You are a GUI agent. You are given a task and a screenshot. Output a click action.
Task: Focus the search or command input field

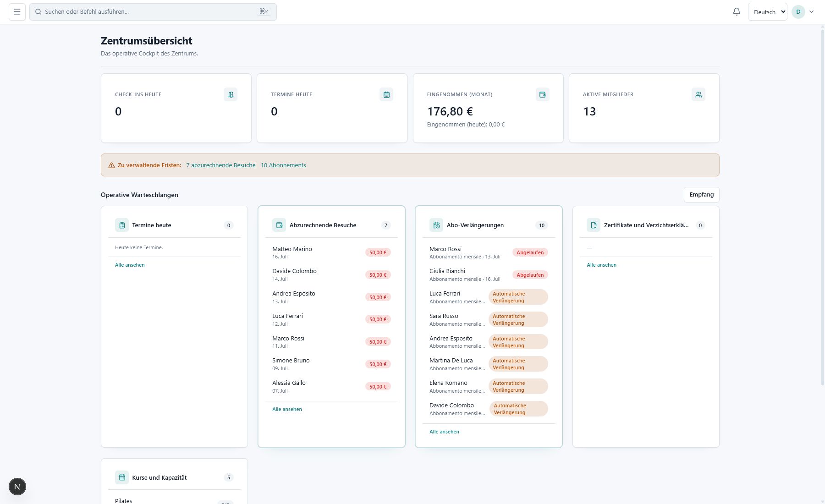(153, 12)
